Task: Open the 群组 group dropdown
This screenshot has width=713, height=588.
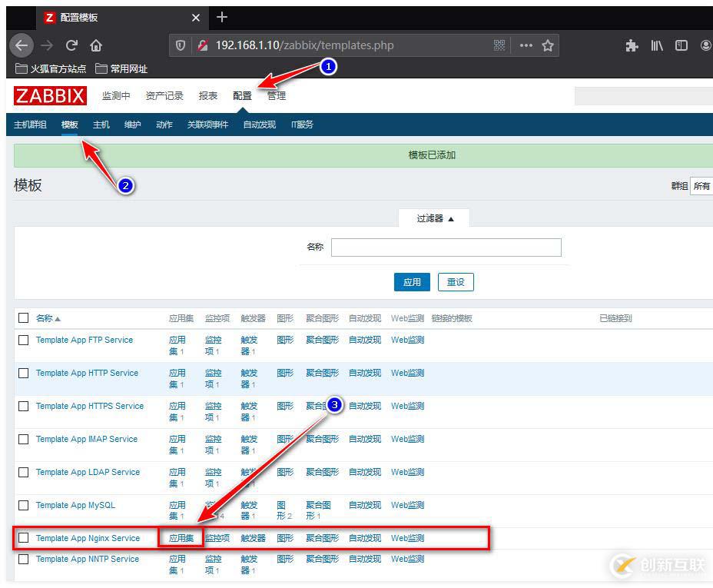Action: pyautogui.click(x=701, y=186)
